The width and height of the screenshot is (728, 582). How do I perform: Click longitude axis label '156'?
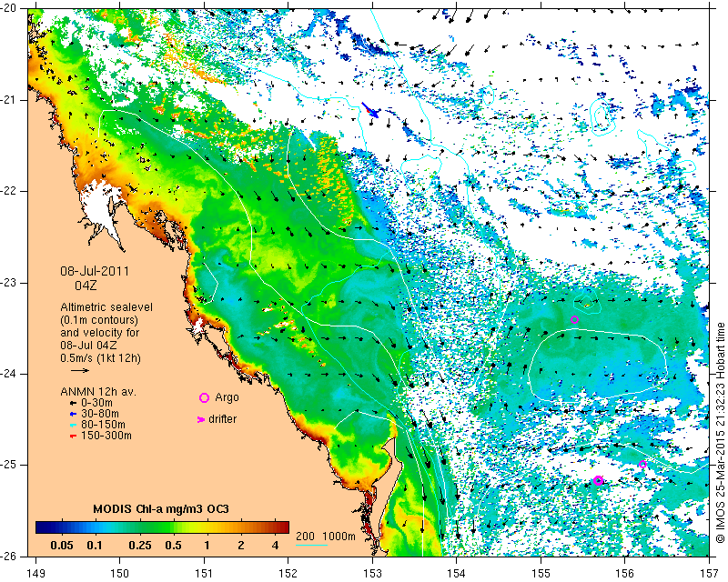625,574
